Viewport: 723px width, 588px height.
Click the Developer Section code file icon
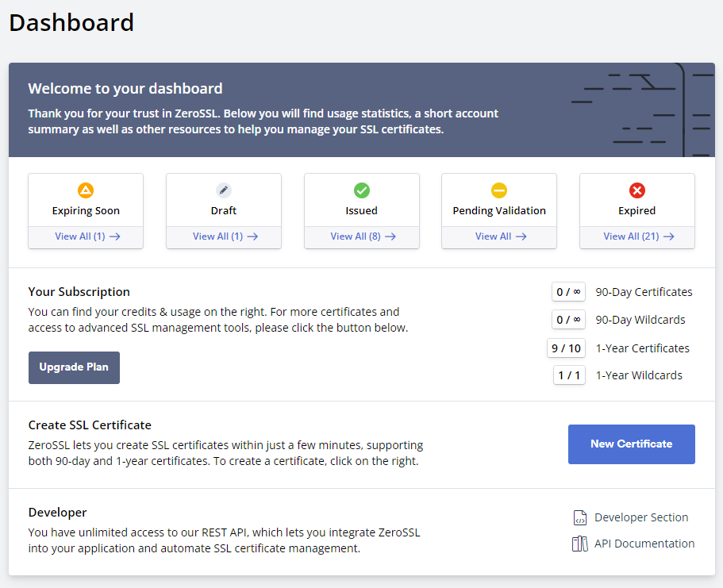(x=580, y=518)
